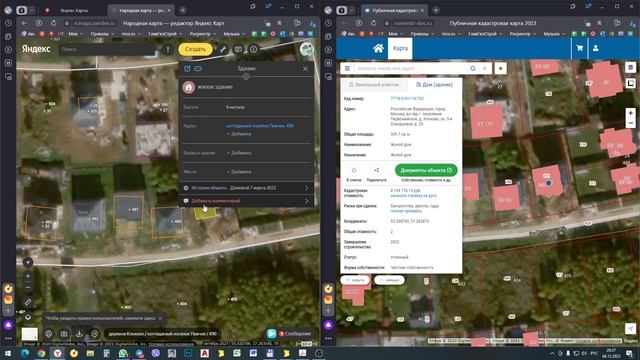
Task: Click the star favorites button by cadastral search
Action: 500,69
